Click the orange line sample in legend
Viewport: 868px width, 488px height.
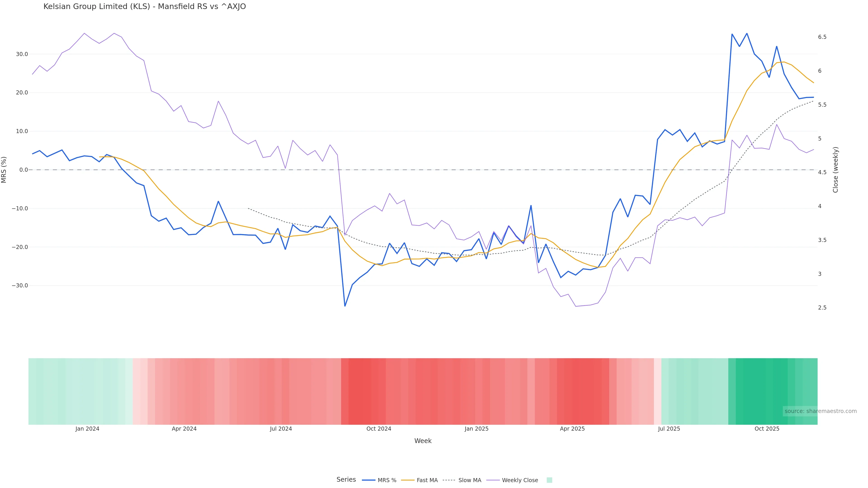tap(408, 480)
